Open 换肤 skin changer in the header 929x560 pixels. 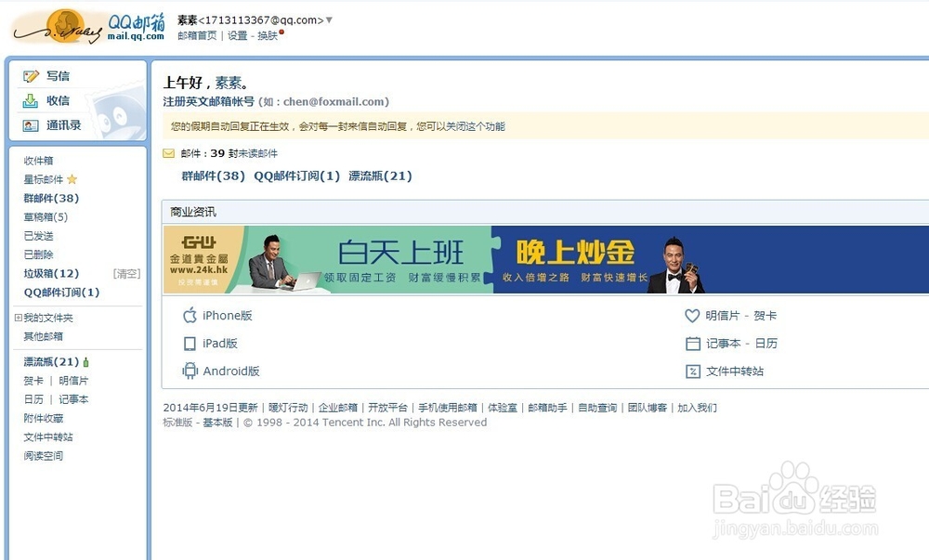[268, 35]
